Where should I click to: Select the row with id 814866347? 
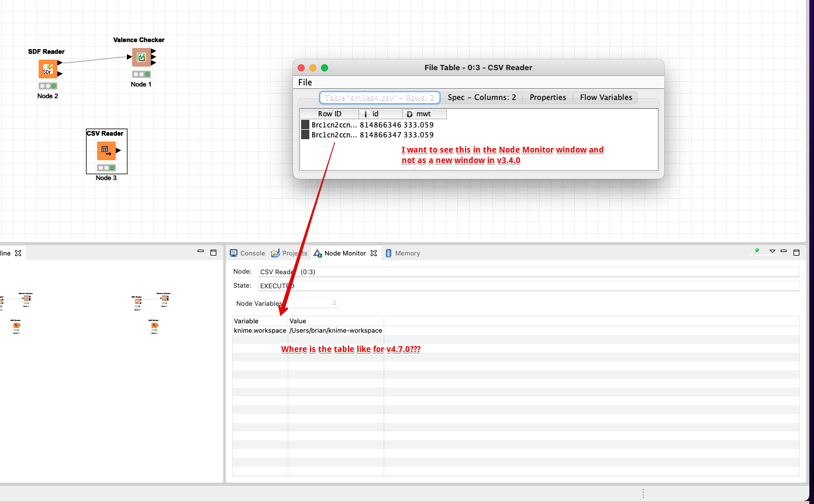tap(373, 134)
